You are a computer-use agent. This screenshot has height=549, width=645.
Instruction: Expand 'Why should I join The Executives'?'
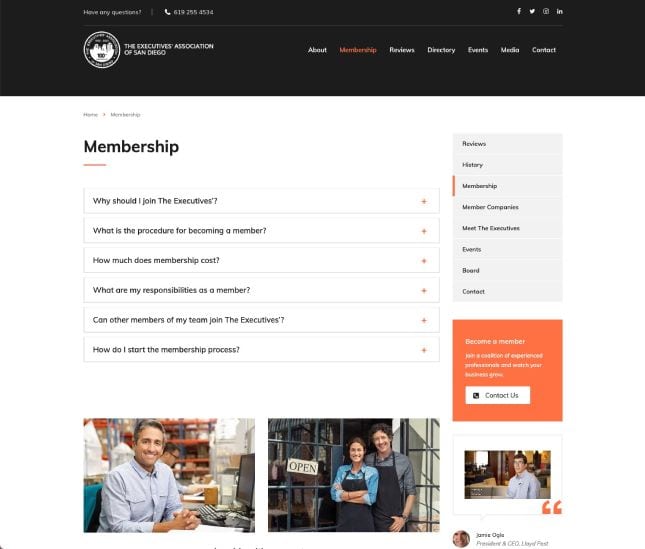click(x=261, y=201)
